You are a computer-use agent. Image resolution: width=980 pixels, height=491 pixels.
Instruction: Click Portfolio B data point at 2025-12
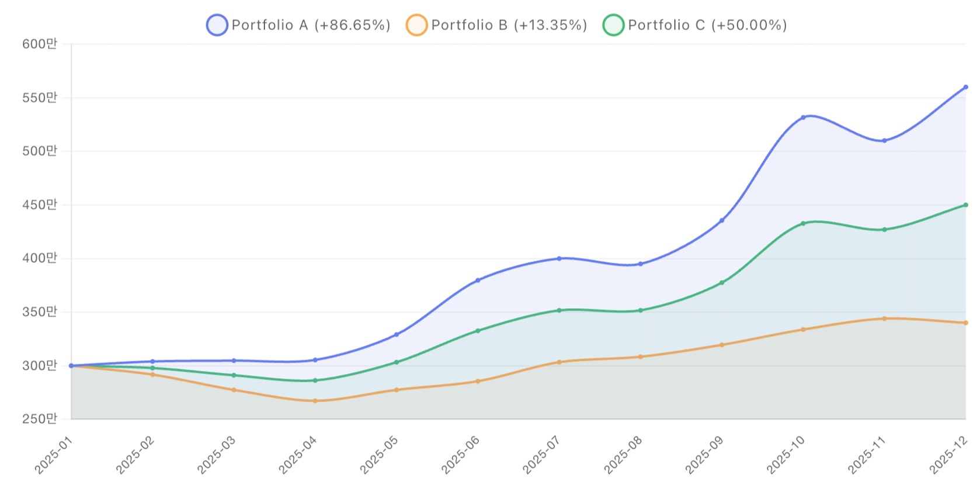pyautogui.click(x=965, y=323)
